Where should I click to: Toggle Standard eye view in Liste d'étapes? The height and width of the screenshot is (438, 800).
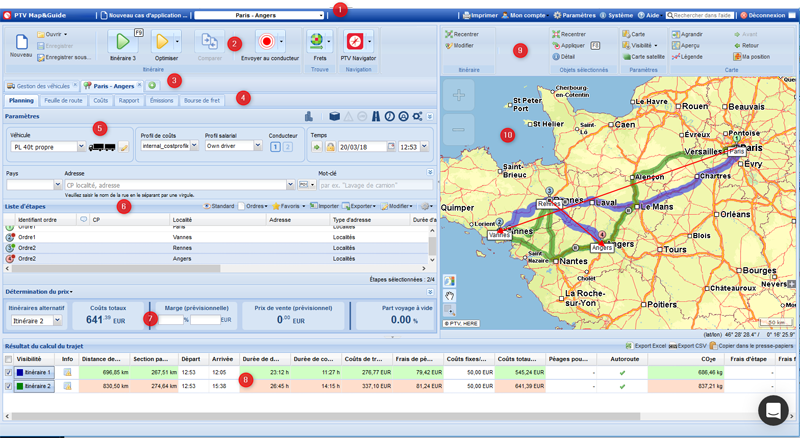pyautogui.click(x=218, y=206)
